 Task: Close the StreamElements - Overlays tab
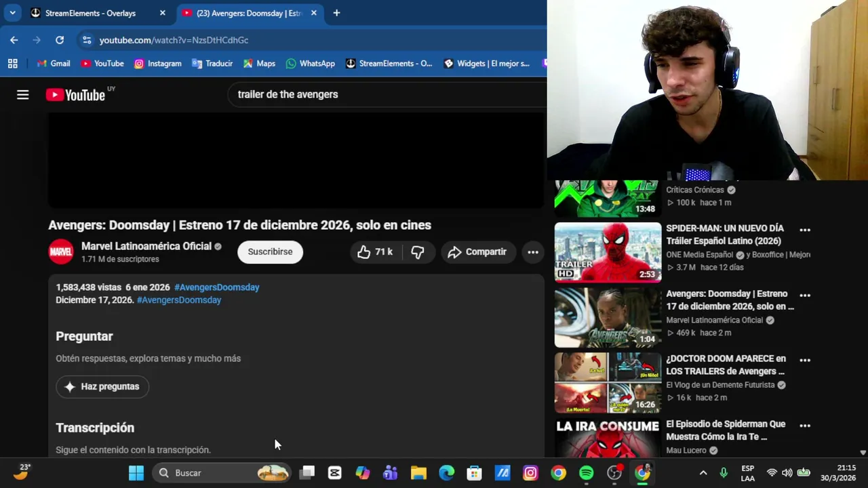(x=162, y=13)
